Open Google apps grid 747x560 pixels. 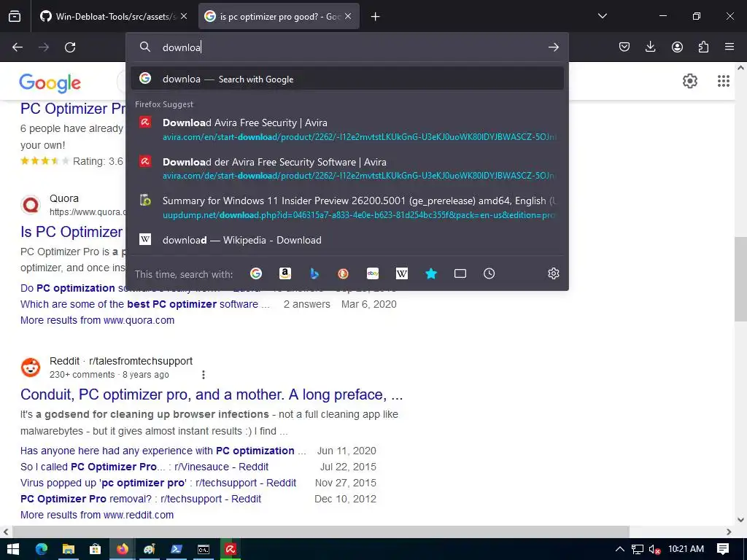pos(723,81)
